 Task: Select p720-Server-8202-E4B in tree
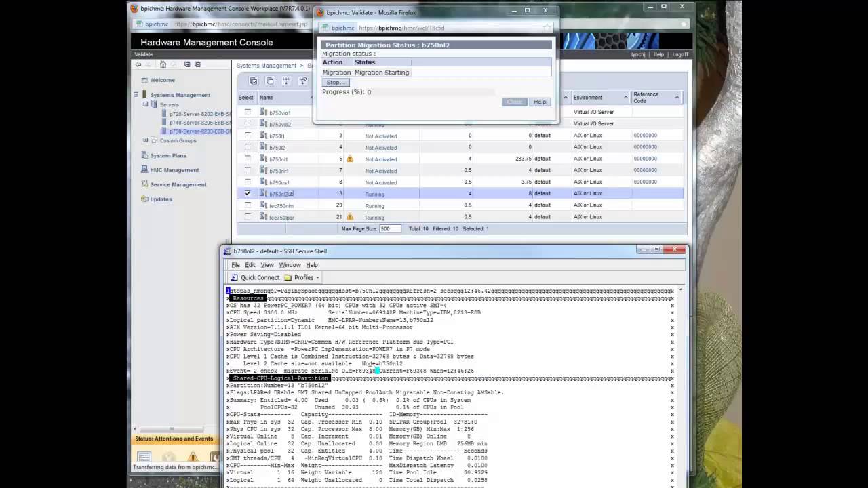[200, 114]
